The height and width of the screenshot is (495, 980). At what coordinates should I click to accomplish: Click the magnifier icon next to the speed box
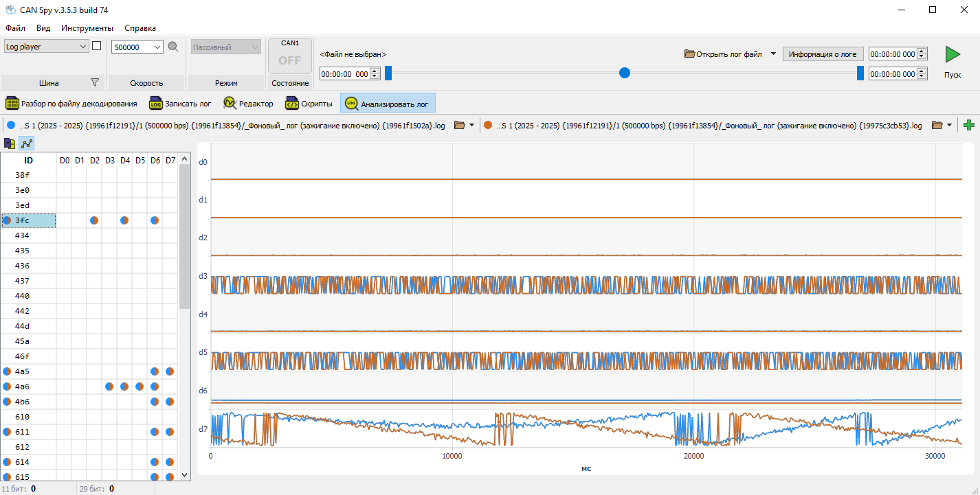[x=173, y=47]
